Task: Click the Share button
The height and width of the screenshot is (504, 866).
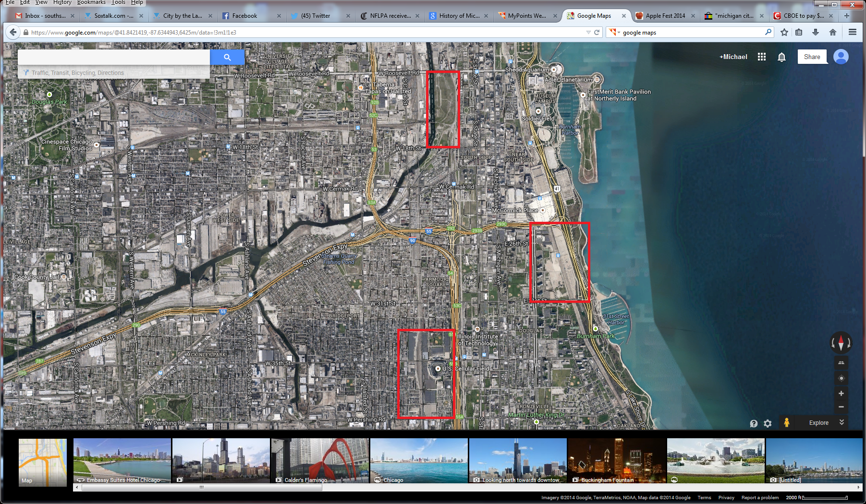Action: click(812, 57)
